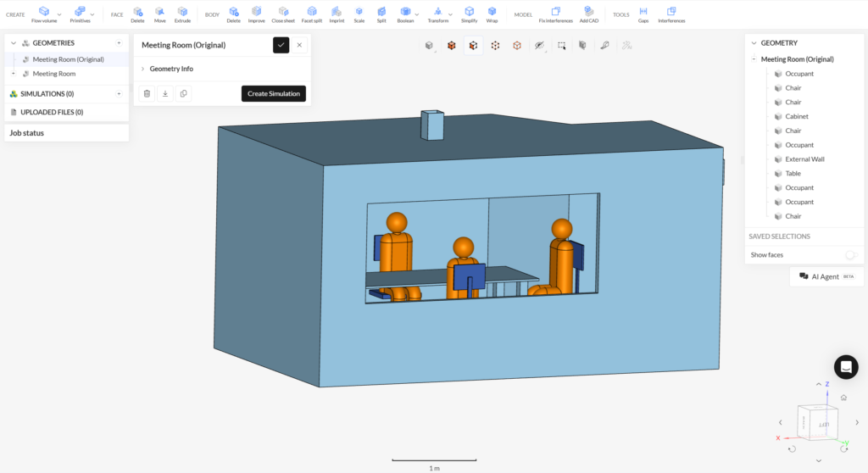This screenshot has width=868, height=473.
Task: Toggle the highlighted hidden-edges render mode
Action: point(473,46)
